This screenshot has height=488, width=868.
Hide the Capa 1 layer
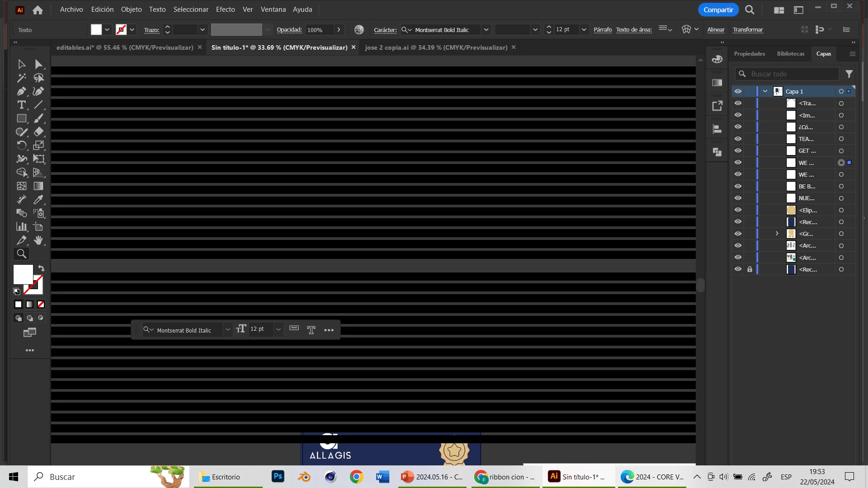(738, 91)
